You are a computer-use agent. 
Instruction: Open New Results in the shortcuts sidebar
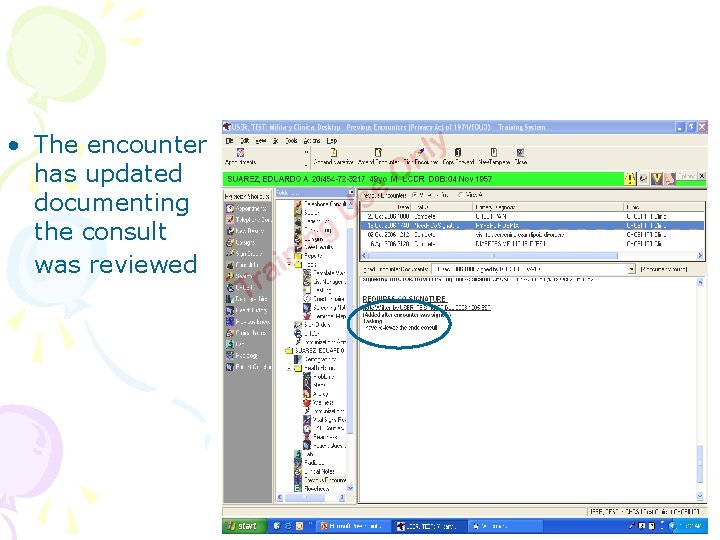click(245, 231)
